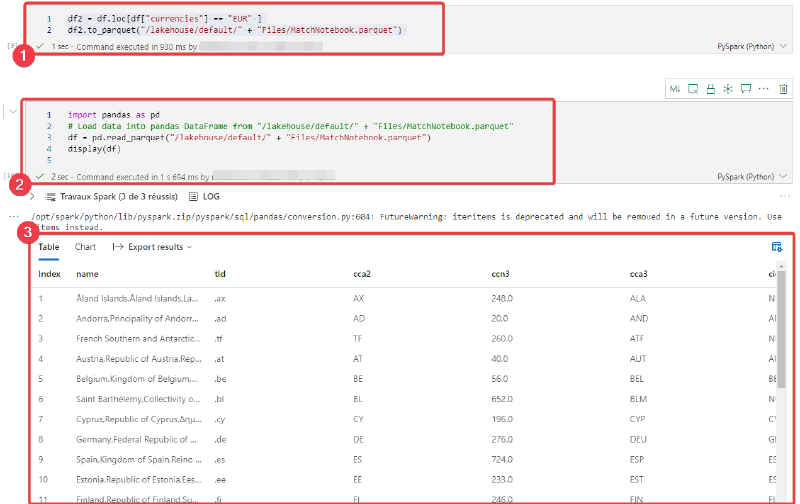This screenshot has width=800, height=504.
Task: Sort by the cca2 column header
Action: (362, 274)
